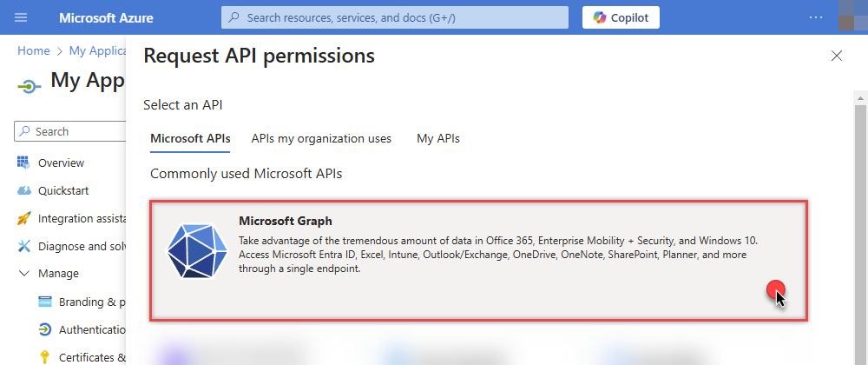Screen dimensions: 868x365
Task: Switch to the My APIs tab
Action: [437, 138]
